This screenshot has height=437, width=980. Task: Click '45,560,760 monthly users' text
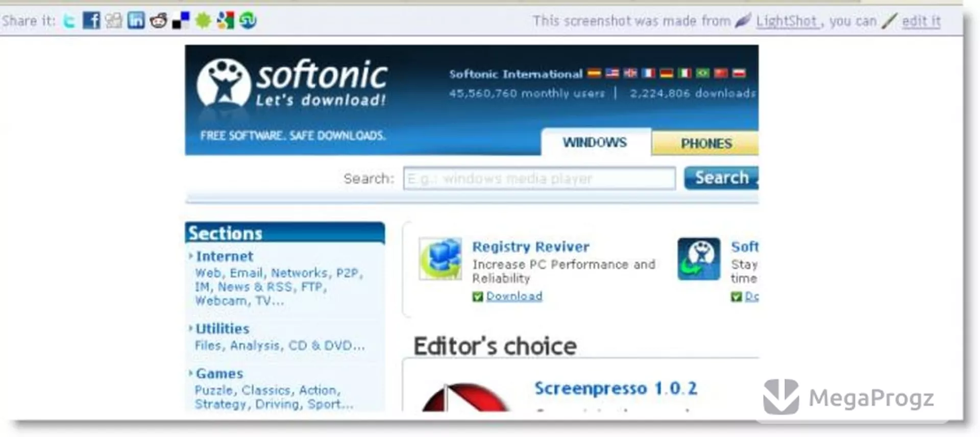point(527,93)
